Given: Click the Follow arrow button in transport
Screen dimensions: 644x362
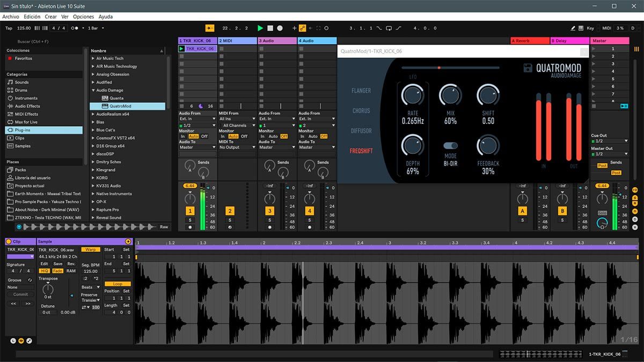Looking at the screenshot, I should 209,28.
